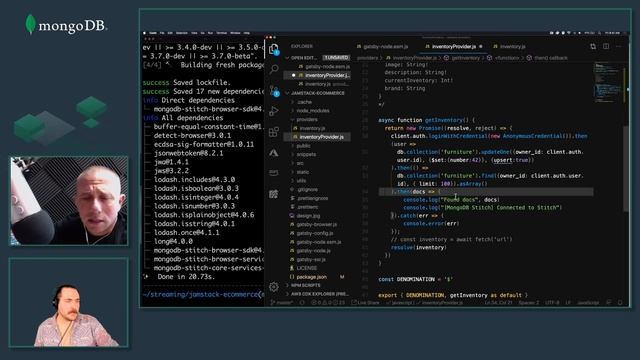Open the Source Control view in the activity bar
The image size is (640, 360).
coord(274,91)
